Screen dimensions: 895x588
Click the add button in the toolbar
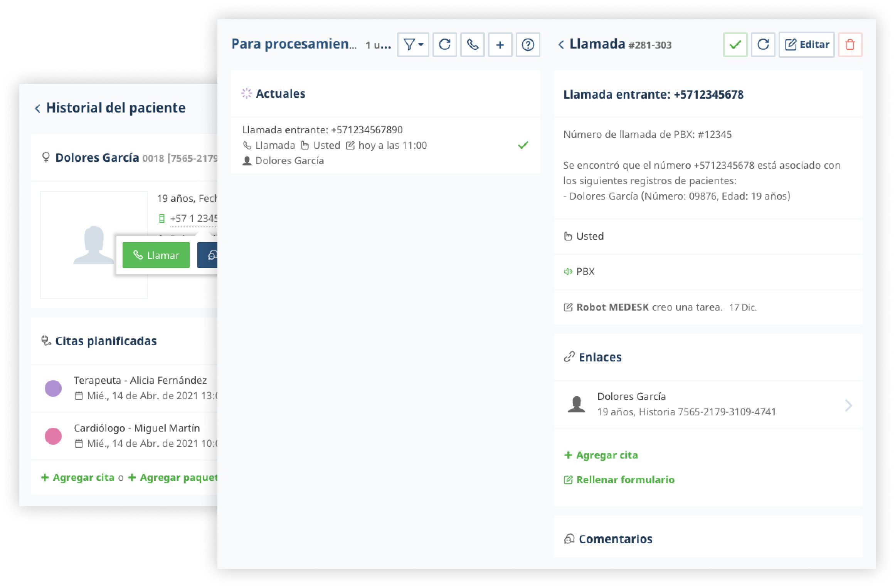click(x=500, y=45)
